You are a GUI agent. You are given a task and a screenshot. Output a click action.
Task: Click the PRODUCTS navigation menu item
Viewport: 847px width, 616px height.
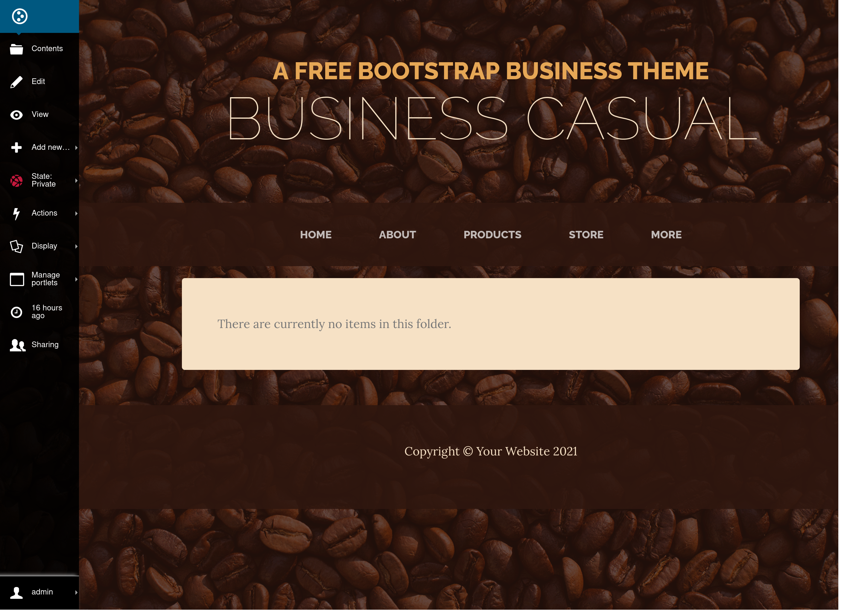click(492, 235)
